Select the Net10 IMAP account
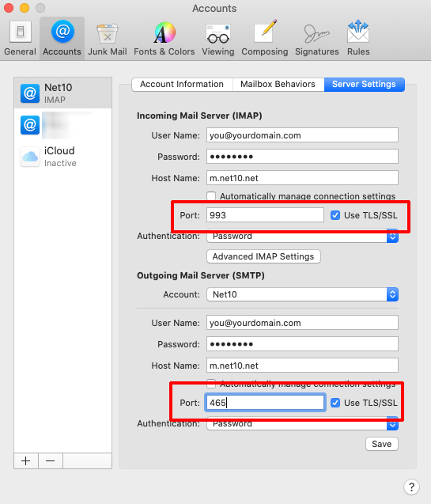 63,93
